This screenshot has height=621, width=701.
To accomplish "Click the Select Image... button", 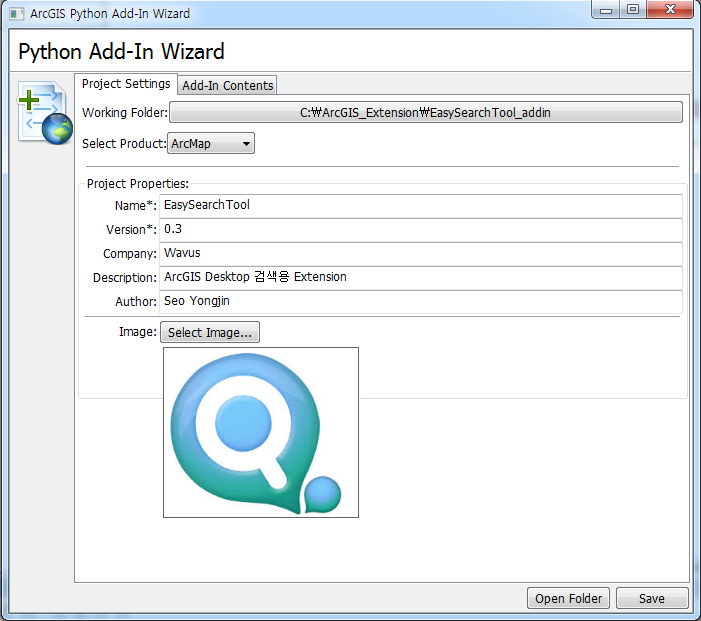I will [210, 332].
